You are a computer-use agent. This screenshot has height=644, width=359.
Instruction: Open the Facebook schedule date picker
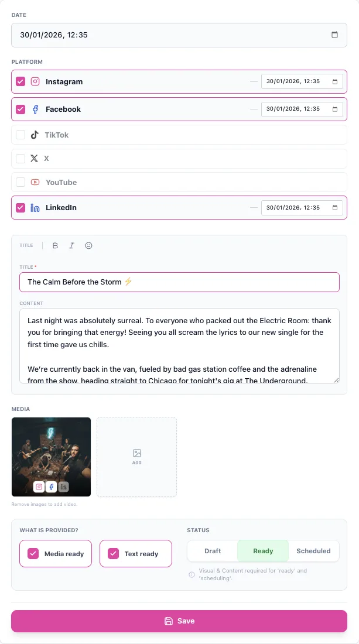tap(336, 109)
